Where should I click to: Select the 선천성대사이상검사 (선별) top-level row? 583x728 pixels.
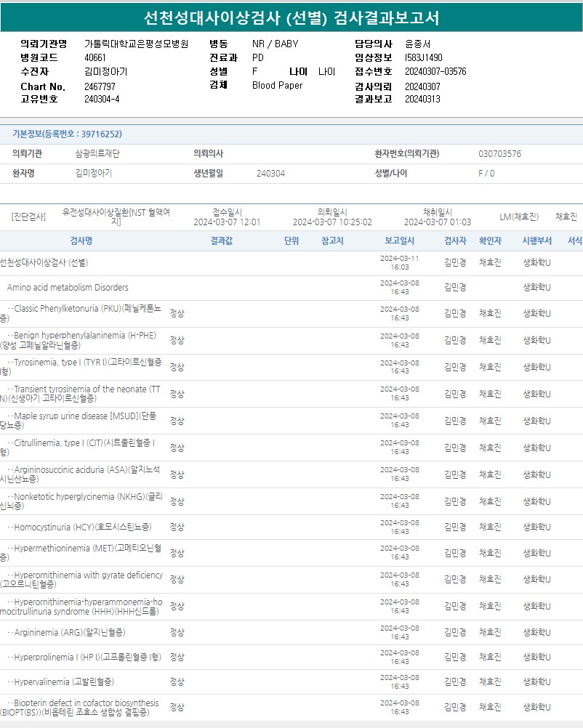click(x=44, y=262)
